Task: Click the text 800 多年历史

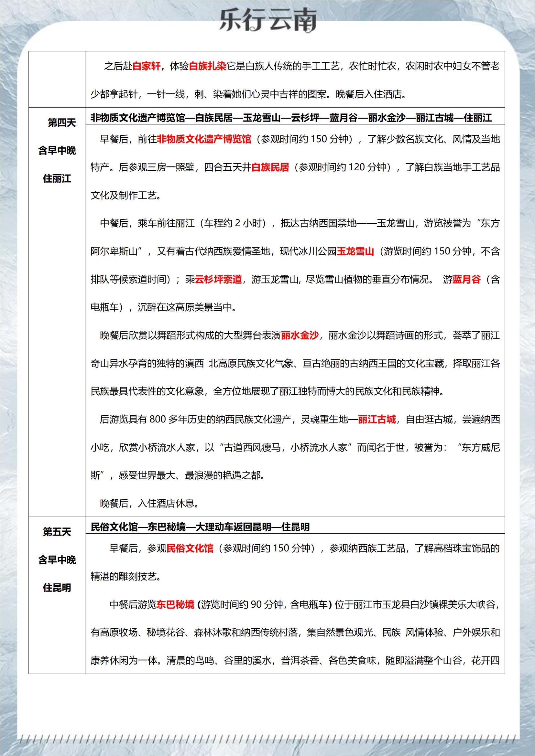Action: click(178, 419)
